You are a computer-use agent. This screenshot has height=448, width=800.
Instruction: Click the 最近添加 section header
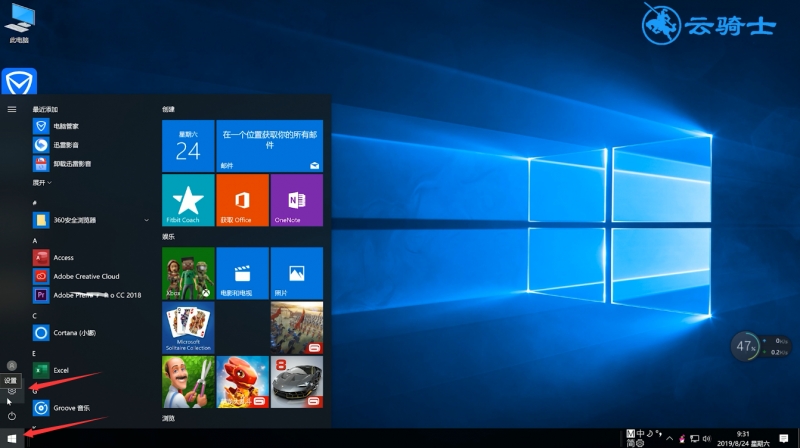pyautogui.click(x=45, y=109)
